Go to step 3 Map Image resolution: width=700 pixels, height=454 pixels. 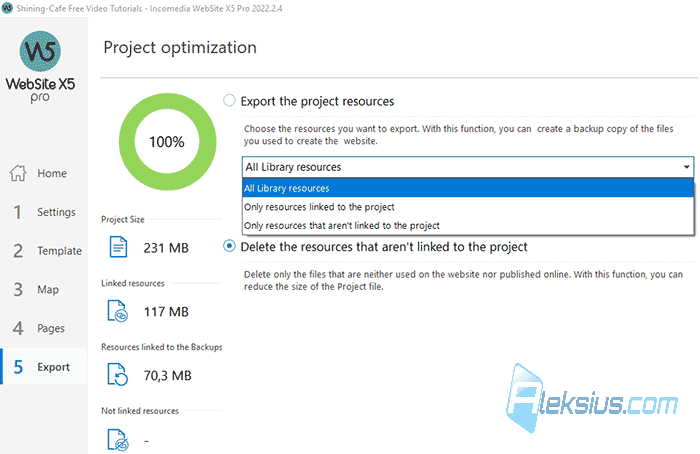pos(44,290)
